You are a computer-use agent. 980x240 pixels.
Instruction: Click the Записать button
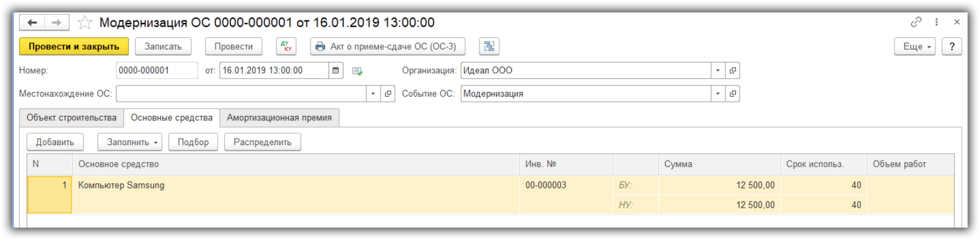tap(163, 47)
